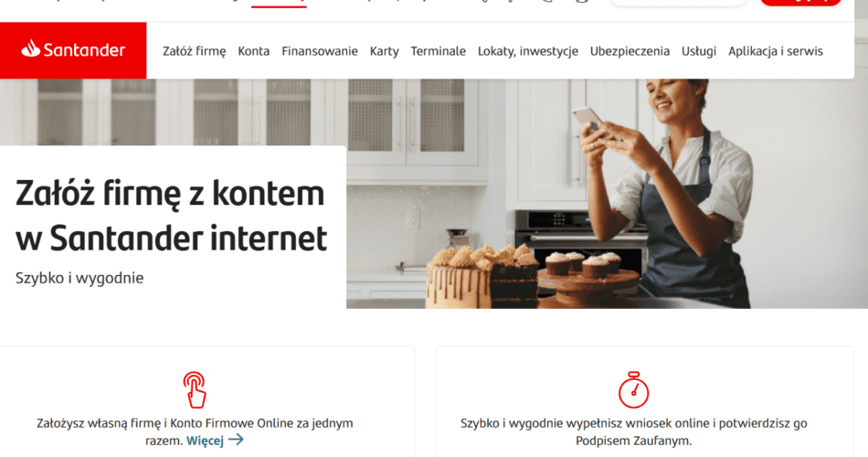Click the red stopwatch icon
The image size is (868, 457).
click(x=633, y=390)
